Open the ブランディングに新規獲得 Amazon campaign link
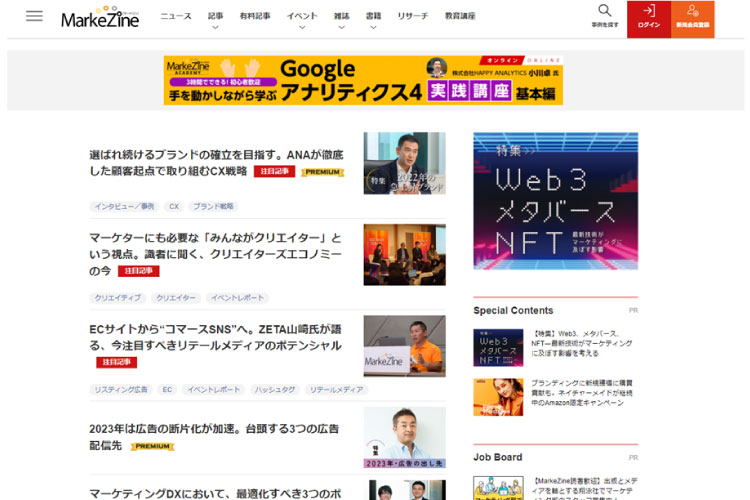 point(582,393)
